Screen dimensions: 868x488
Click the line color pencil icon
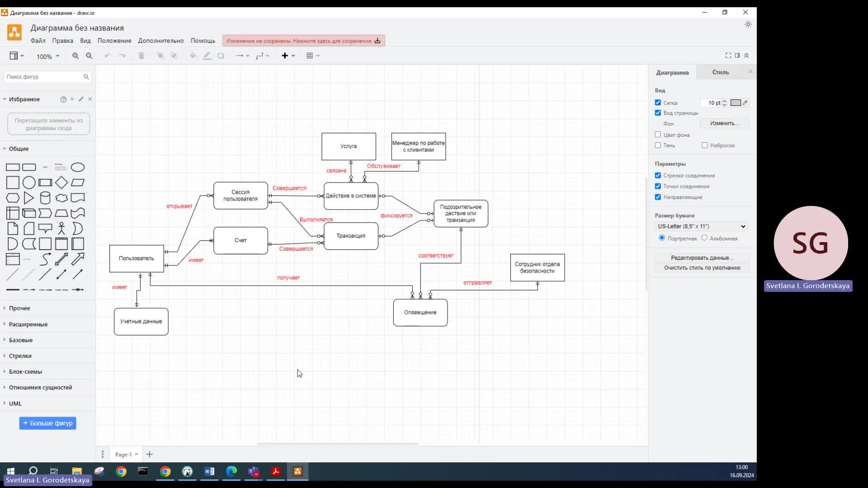click(207, 56)
